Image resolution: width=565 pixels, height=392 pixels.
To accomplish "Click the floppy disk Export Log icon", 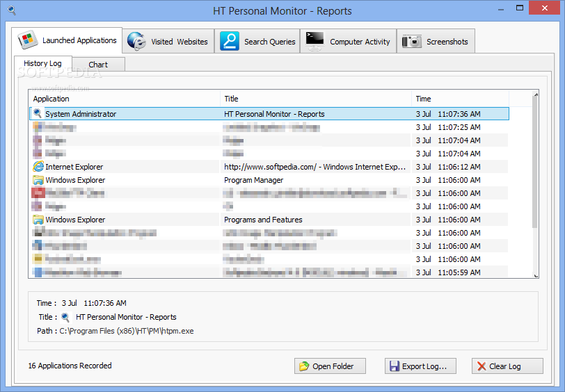I will tap(395, 366).
